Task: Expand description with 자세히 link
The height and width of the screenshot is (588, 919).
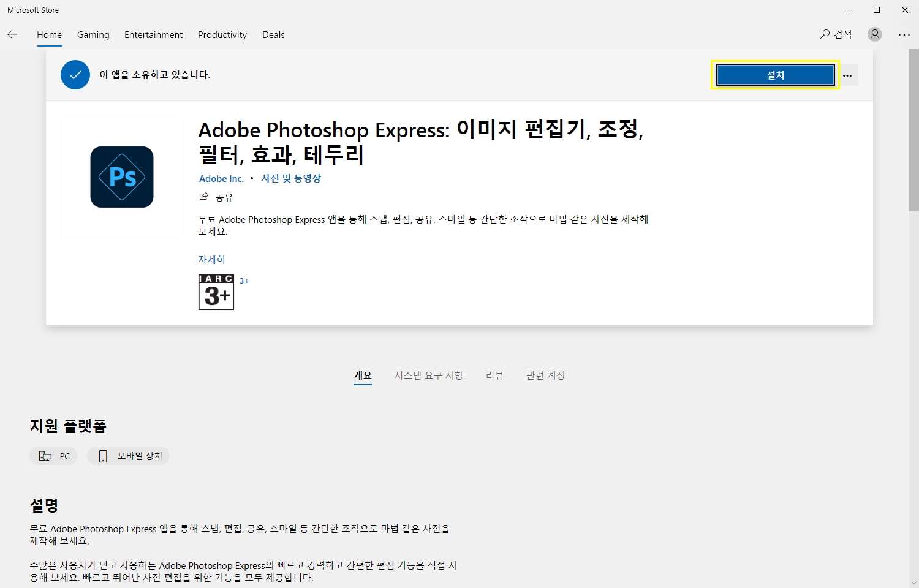Action: point(211,260)
